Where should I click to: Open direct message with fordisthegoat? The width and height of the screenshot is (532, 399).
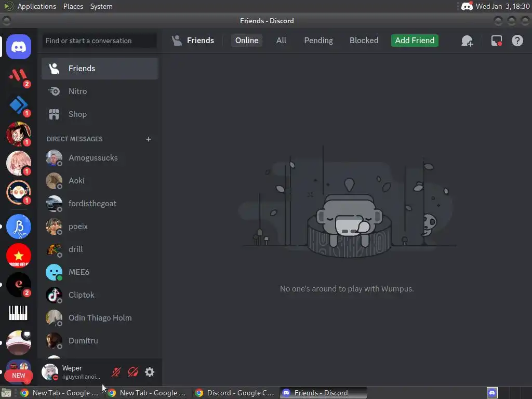click(x=100, y=204)
